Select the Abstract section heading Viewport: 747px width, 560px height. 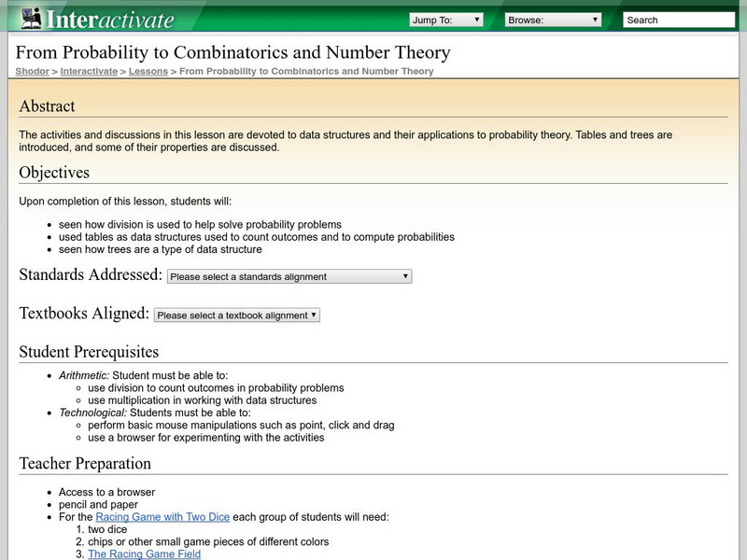click(47, 106)
